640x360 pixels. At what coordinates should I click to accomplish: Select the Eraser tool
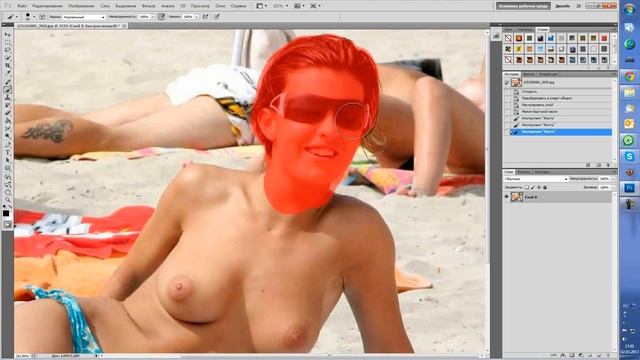(8, 113)
